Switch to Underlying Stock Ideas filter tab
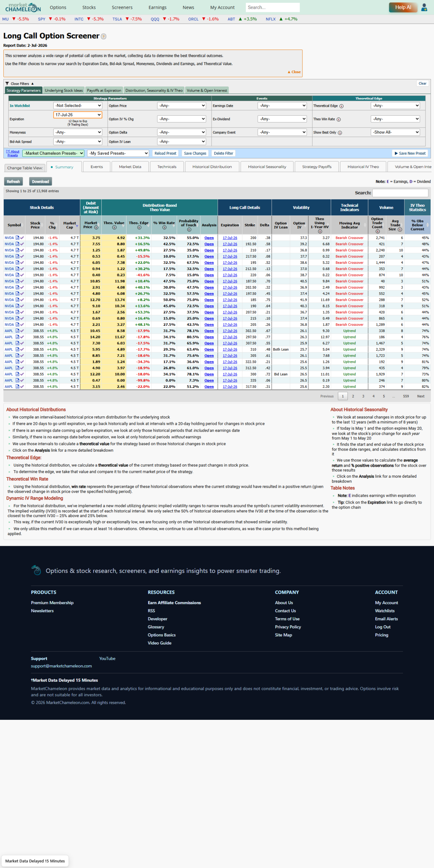Viewport: 434px width, 868px height. coord(64,91)
